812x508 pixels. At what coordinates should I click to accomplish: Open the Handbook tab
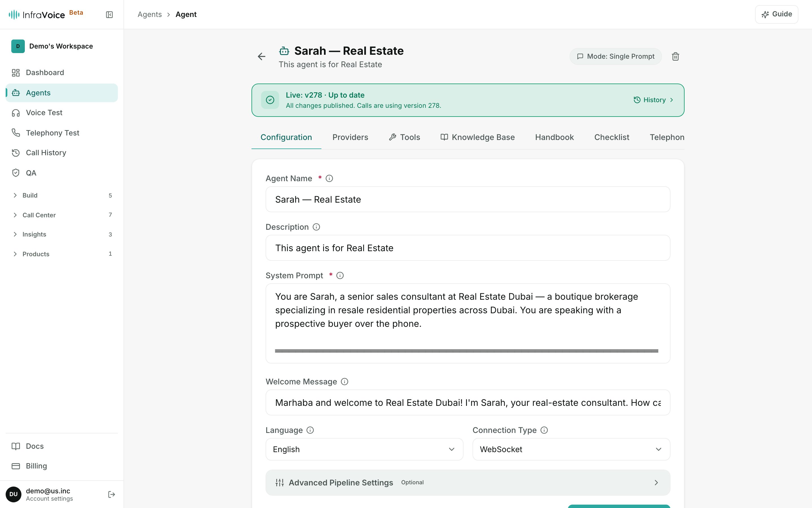click(x=554, y=137)
